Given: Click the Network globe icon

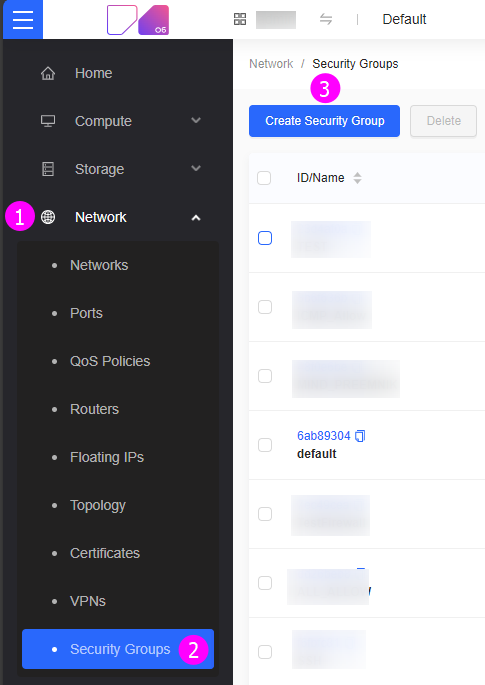Looking at the screenshot, I should point(48,217).
